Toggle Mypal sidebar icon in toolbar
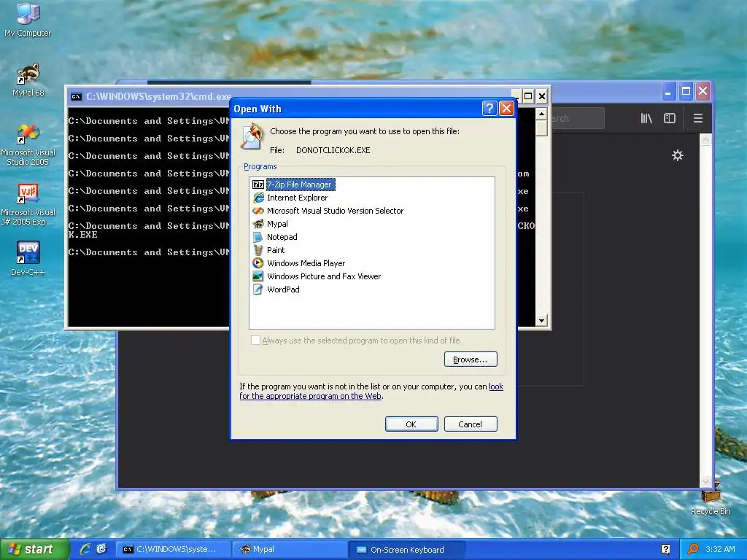 [670, 118]
